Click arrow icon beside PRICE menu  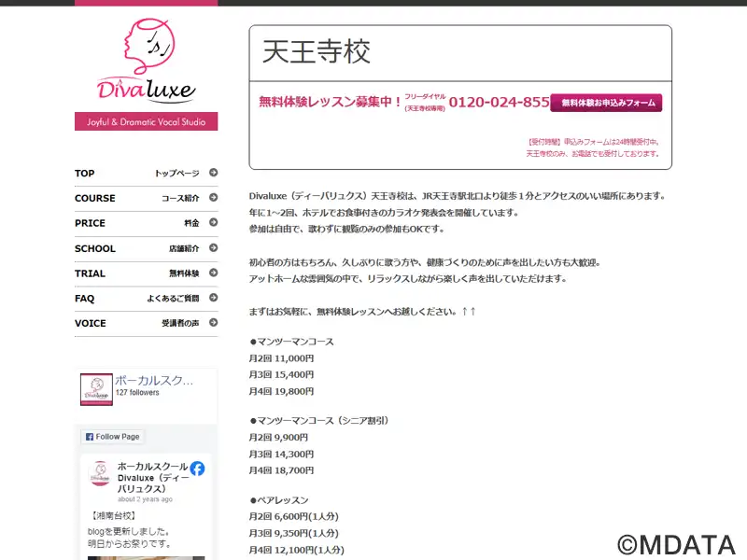tap(214, 222)
